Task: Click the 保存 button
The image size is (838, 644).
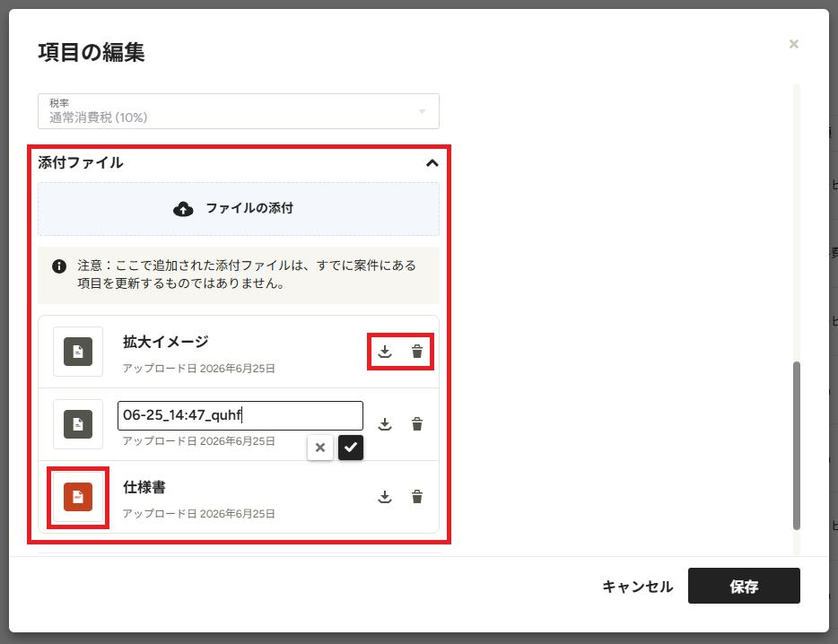Action: 744,586
